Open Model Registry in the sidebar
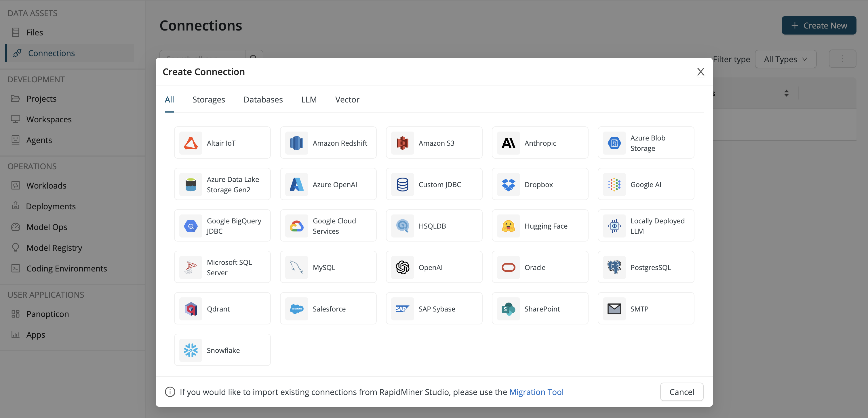 [x=54, y=248]
